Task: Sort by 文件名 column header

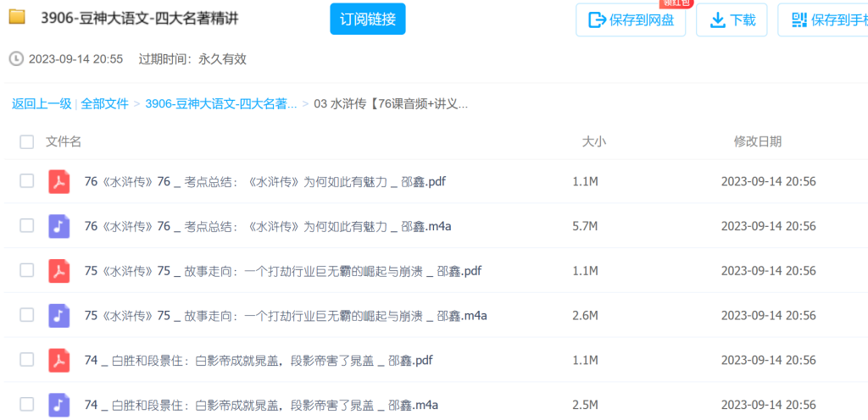Action: point(64,141)
